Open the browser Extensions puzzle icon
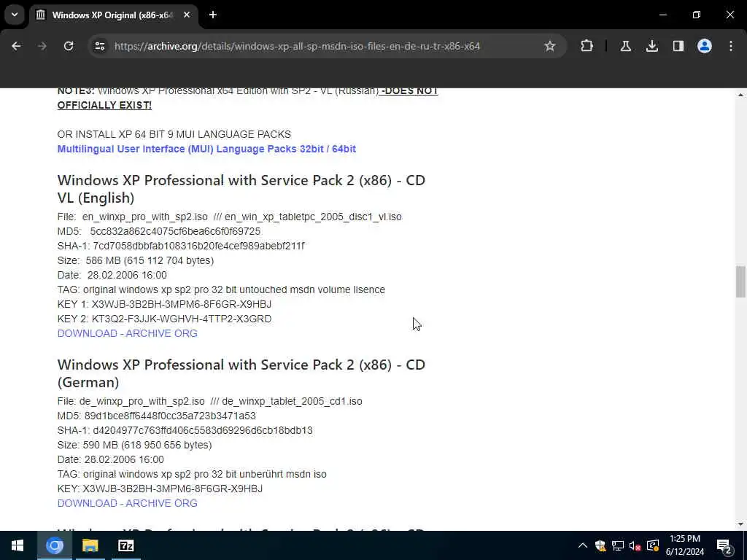This screenshot has width=747, height=560. point(587,46)
